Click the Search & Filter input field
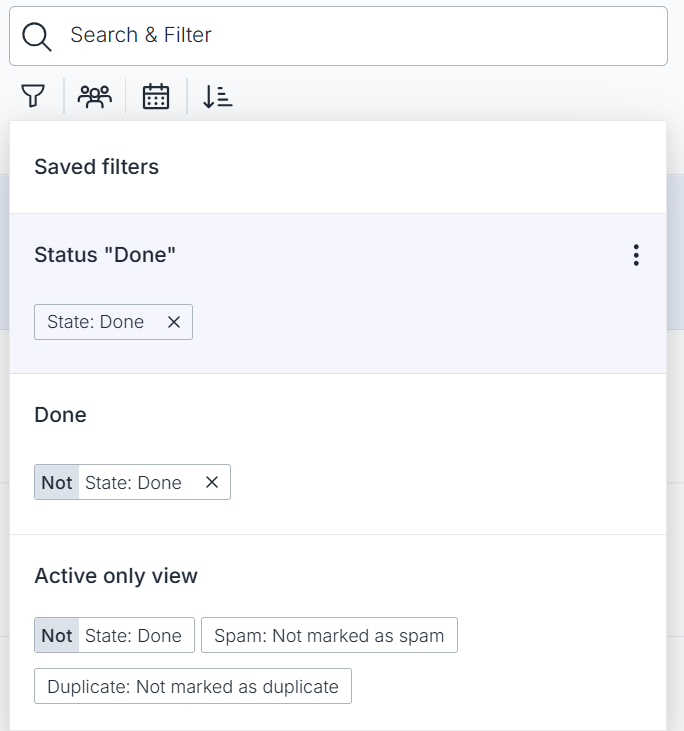 point(339,36)
